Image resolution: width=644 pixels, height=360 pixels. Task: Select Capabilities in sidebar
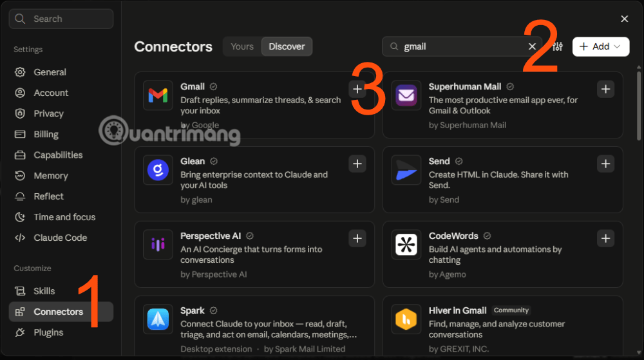tap(61, 155)
